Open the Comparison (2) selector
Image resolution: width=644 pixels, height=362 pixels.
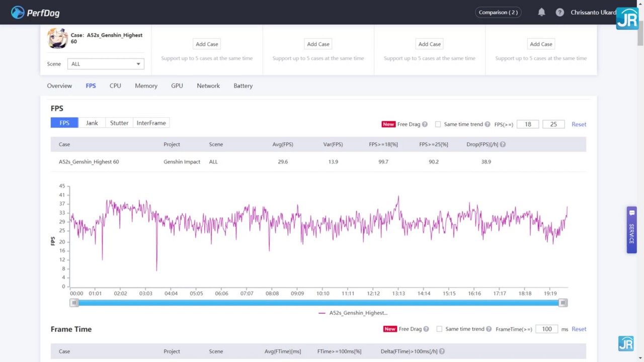pyautogui.click(x=498, y=12)
